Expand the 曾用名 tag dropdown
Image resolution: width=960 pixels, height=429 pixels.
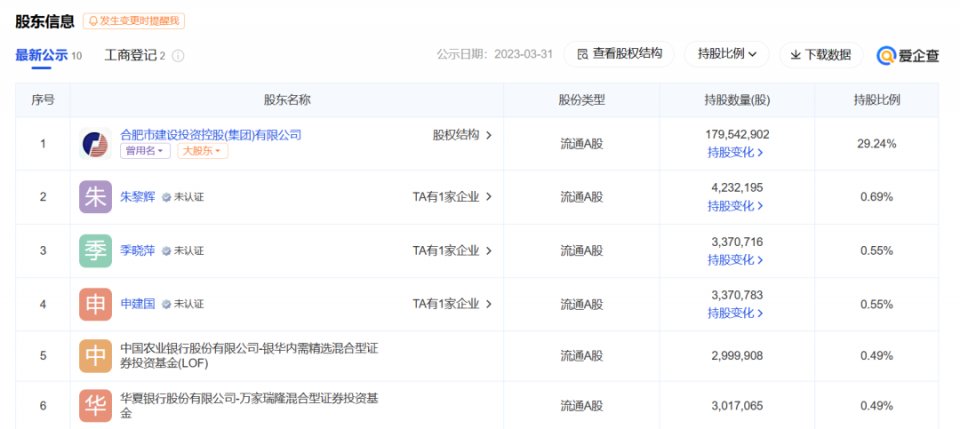[x=146, y=151]
